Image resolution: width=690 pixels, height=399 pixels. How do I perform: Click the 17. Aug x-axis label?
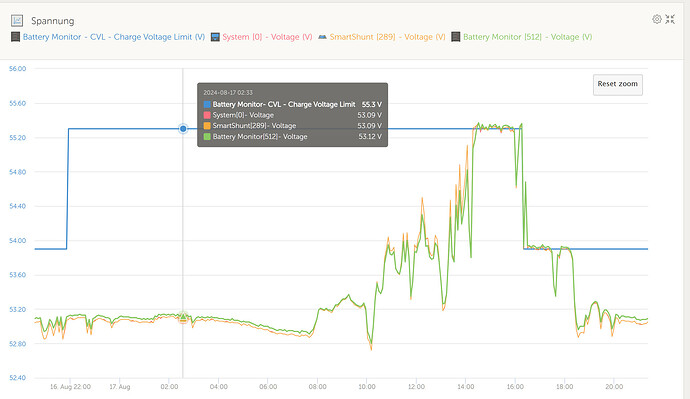[x=120, y=387]
